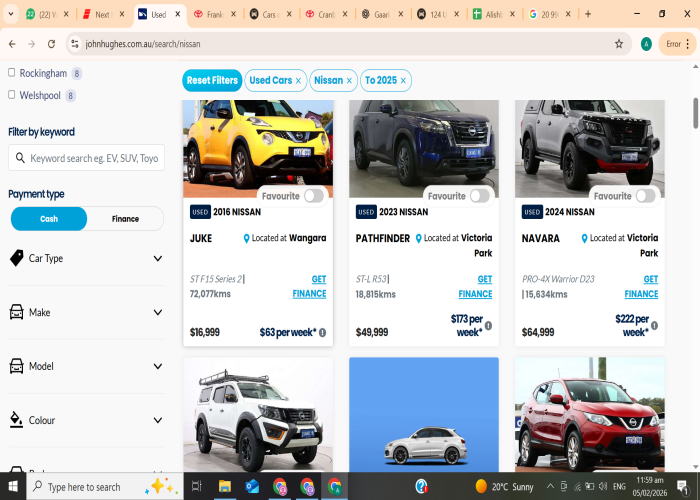Show hidden system tray icons
Screen dimensions: 700x500
pyautogui.click(x=550, y=486)
